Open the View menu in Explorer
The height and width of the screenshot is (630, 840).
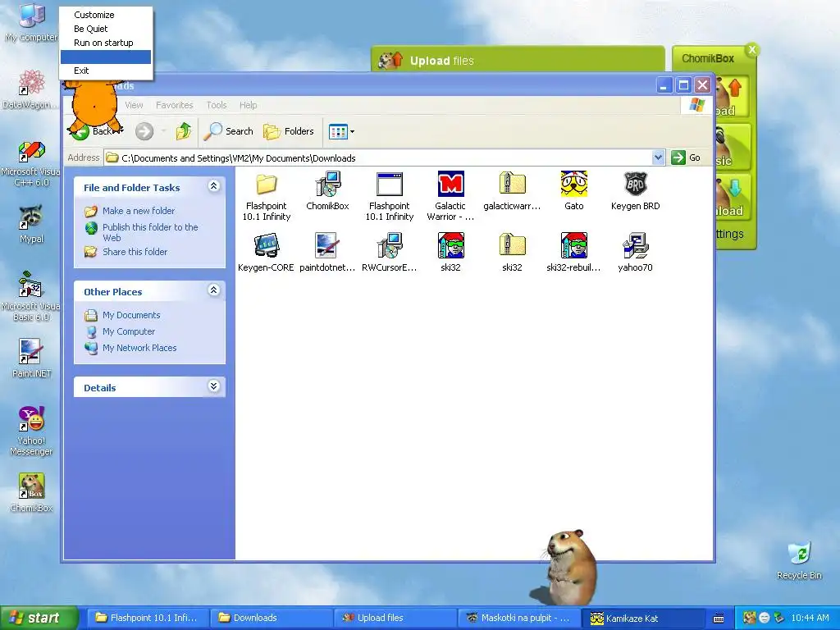pos(134,105)
